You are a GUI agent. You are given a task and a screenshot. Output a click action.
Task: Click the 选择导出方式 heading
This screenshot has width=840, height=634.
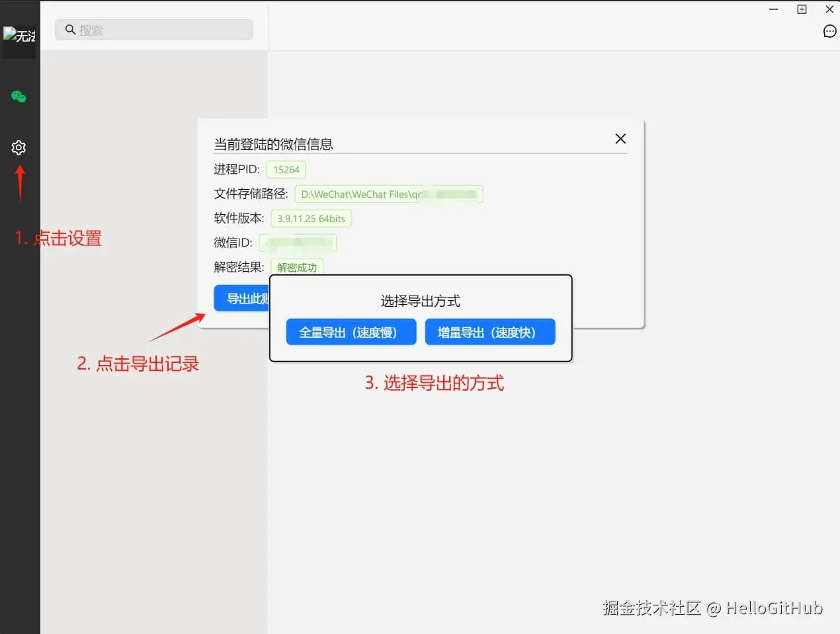(x=421, y=301)
